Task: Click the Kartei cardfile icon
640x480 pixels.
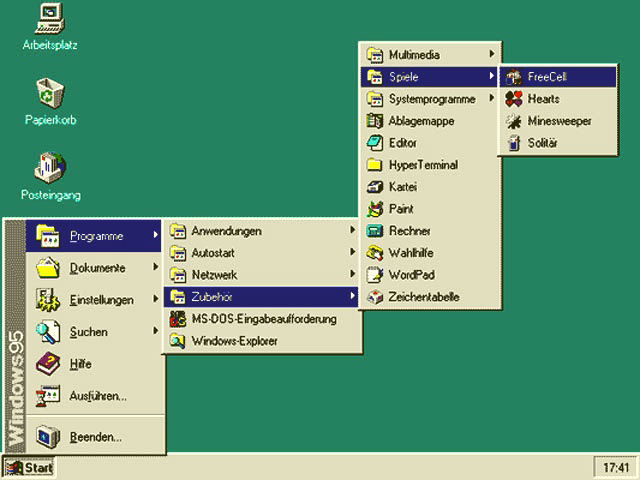Action: point(374,187)
